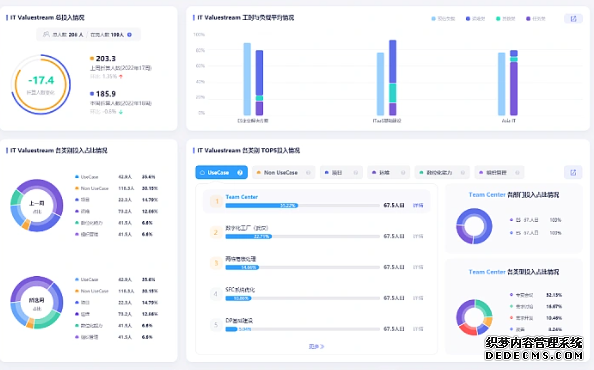Click '10.46%' in Team Center category legend
Image resolution: width=594 pixels, height=370 pixels.
(x=554, y=318)
